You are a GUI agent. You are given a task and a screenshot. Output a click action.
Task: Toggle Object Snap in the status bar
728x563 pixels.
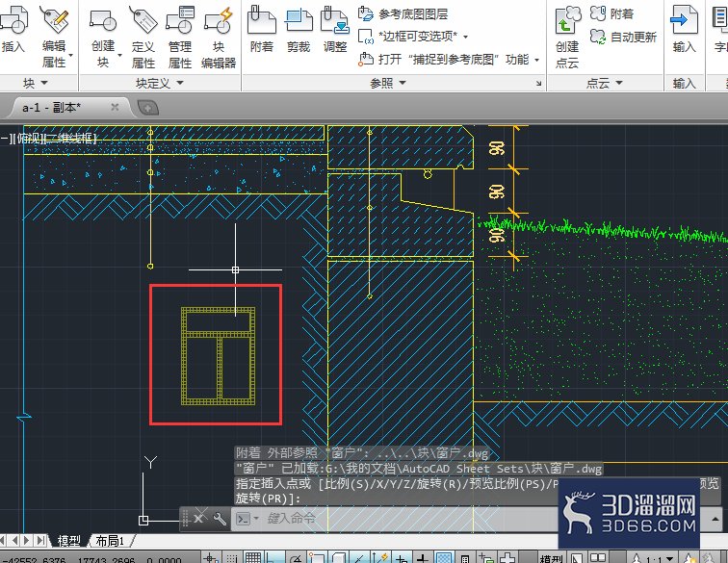[317, 558]
